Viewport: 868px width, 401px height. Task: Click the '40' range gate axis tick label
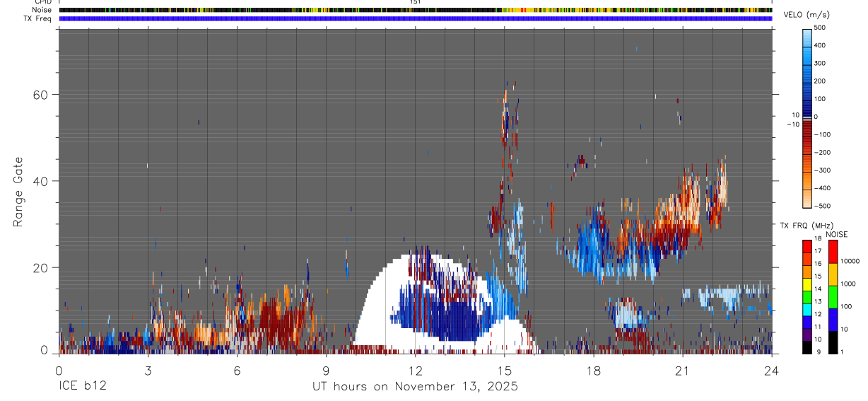tap(42, 181)
